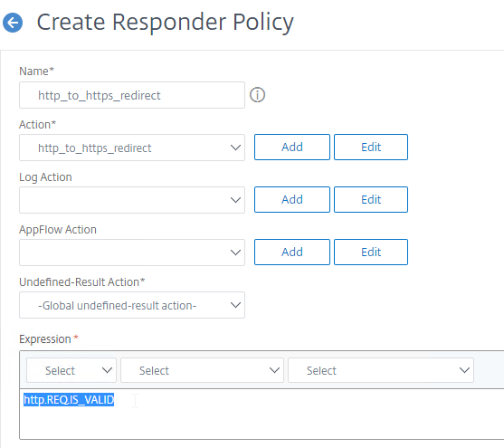504x448 pixels.
Task: Edit the AppFlow Action
Action: [371, 252]
